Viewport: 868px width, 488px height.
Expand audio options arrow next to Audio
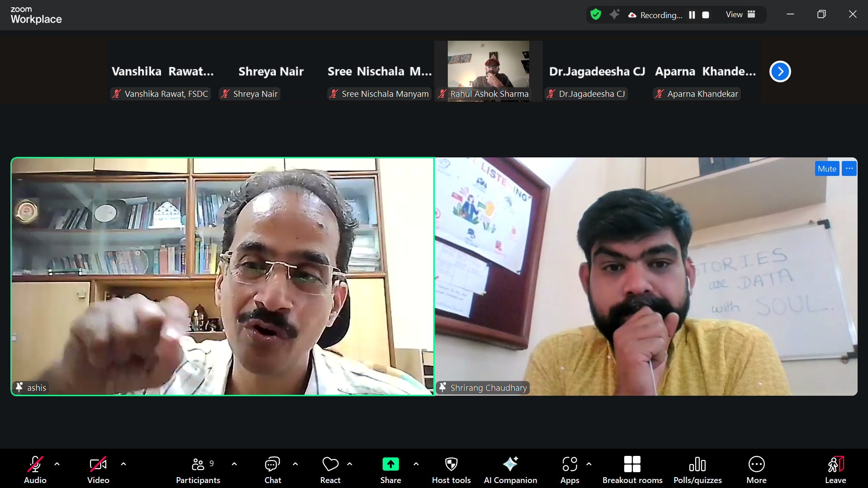[57, 464]
